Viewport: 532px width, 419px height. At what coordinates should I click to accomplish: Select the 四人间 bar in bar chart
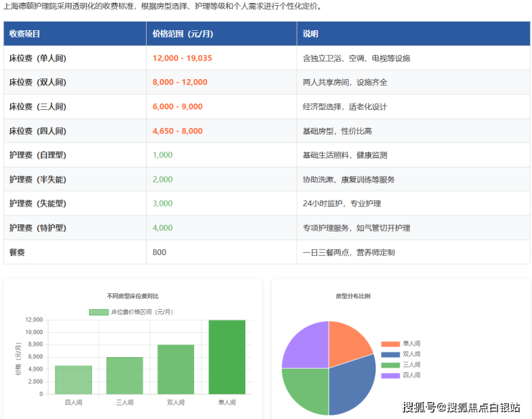pyautogui.click(x=73, y=379)
